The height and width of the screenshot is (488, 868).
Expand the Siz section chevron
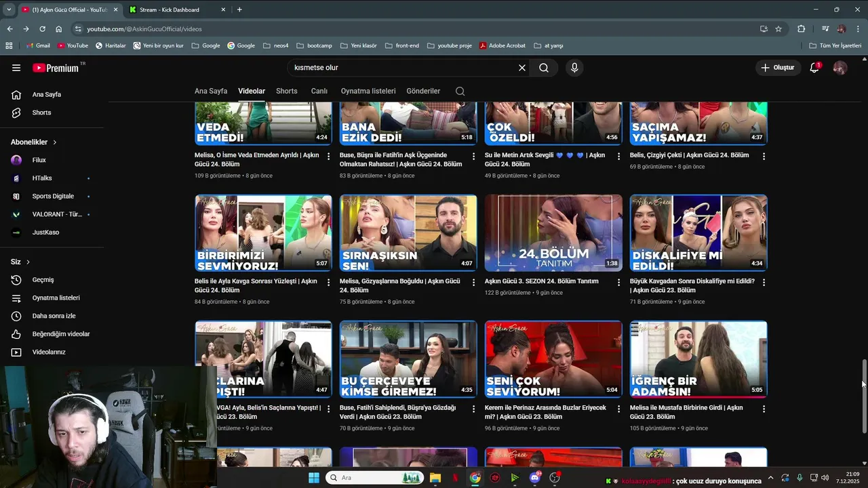[x=28, y=262]
